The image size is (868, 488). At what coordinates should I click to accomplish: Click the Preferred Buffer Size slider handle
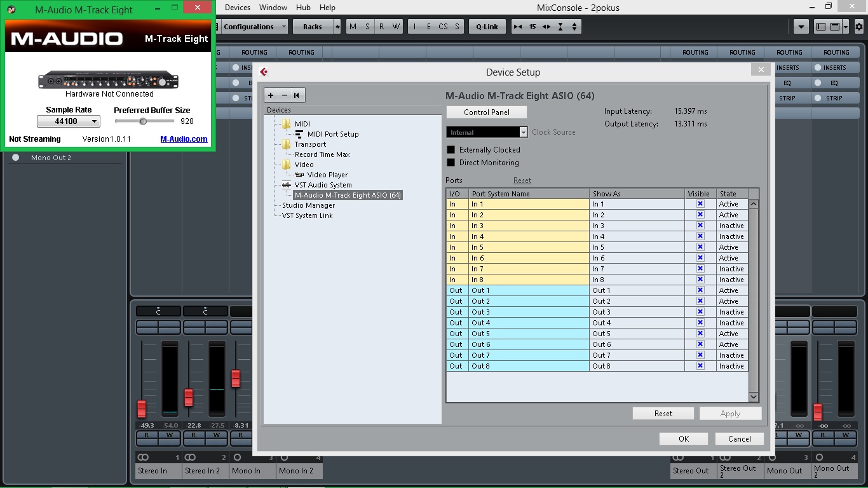point(143,121)
